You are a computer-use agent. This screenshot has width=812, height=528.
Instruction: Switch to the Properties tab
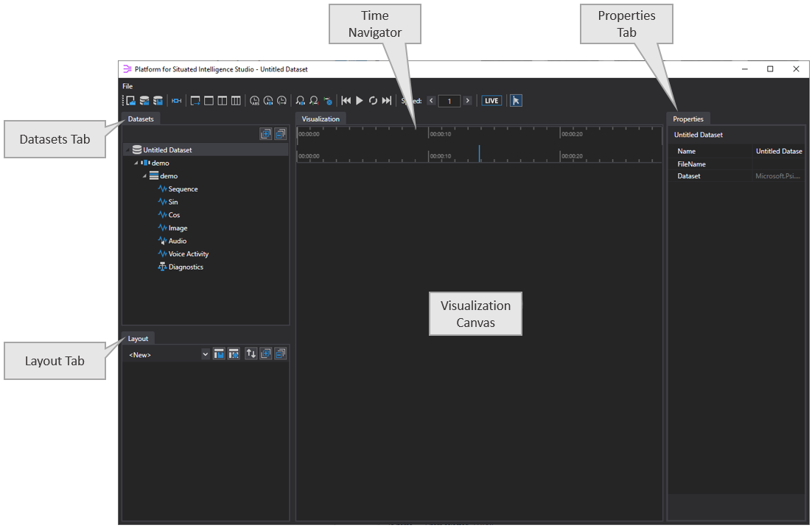(687, 119)
